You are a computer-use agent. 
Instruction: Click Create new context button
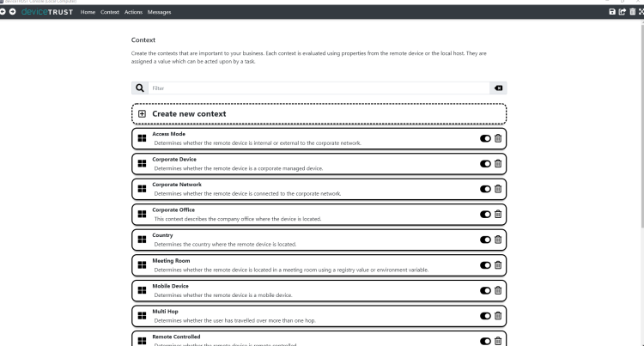[x=189, y=113]
